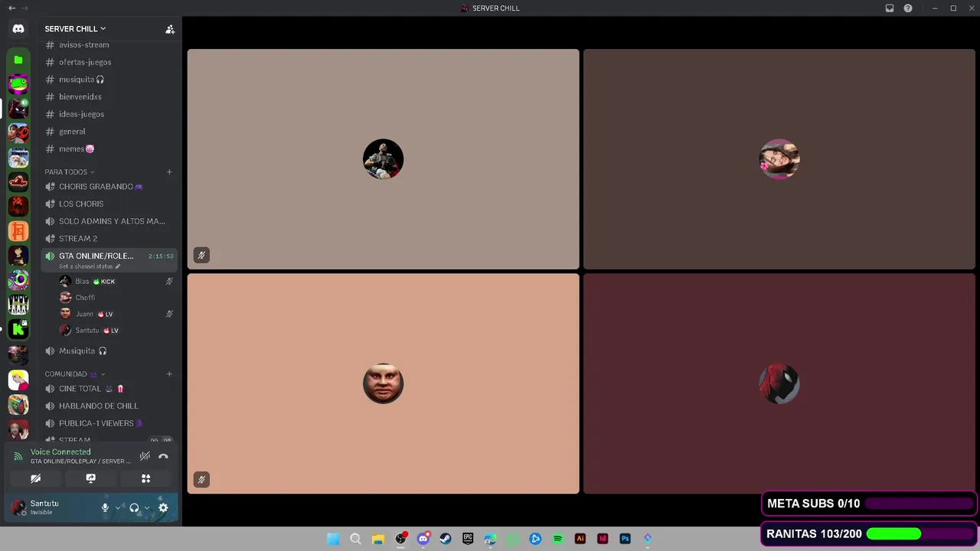Open the SERVER CHILL server dropdown

[75, 29]
